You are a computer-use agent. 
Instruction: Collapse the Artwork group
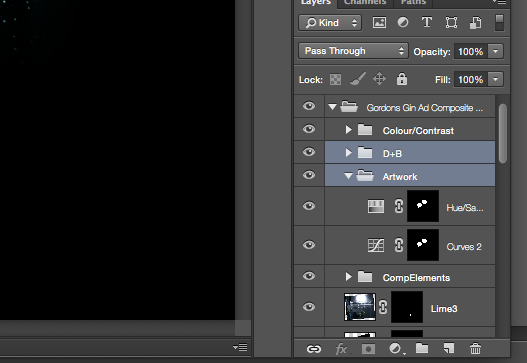click(349, 176)
